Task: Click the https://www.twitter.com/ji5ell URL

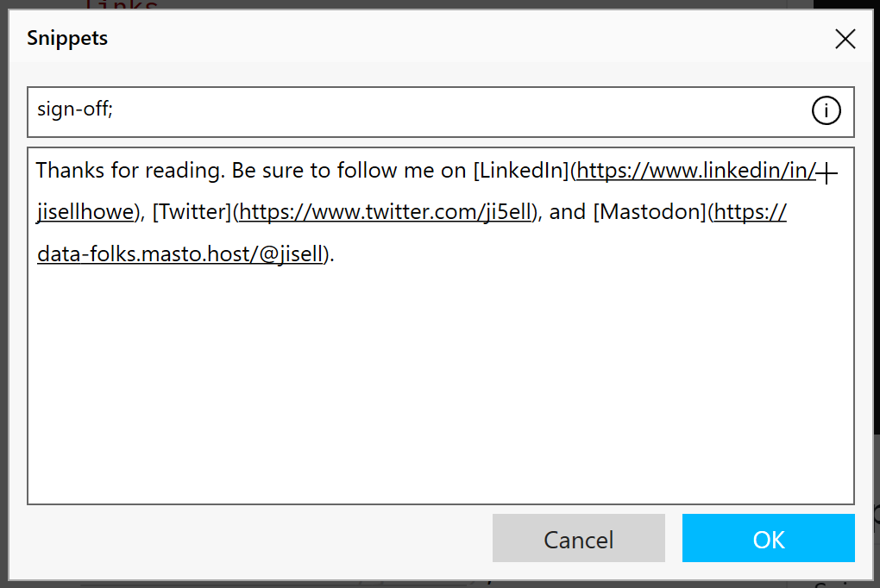Action: coord(385,212)
